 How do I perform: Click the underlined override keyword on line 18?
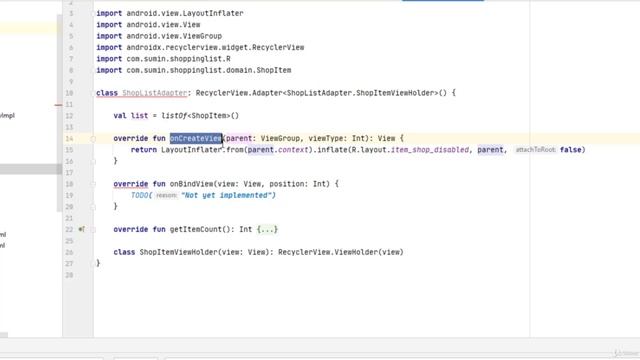tap(131, 184)
